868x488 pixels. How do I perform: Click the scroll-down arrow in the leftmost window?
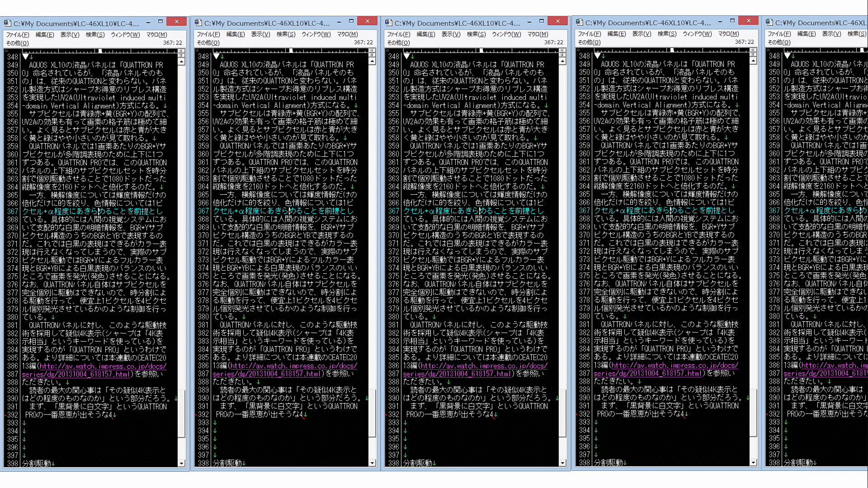point(181,463)
